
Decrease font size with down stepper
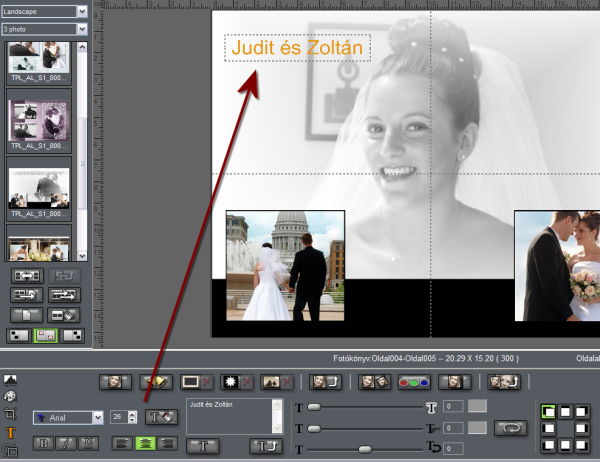click(132, 420)
